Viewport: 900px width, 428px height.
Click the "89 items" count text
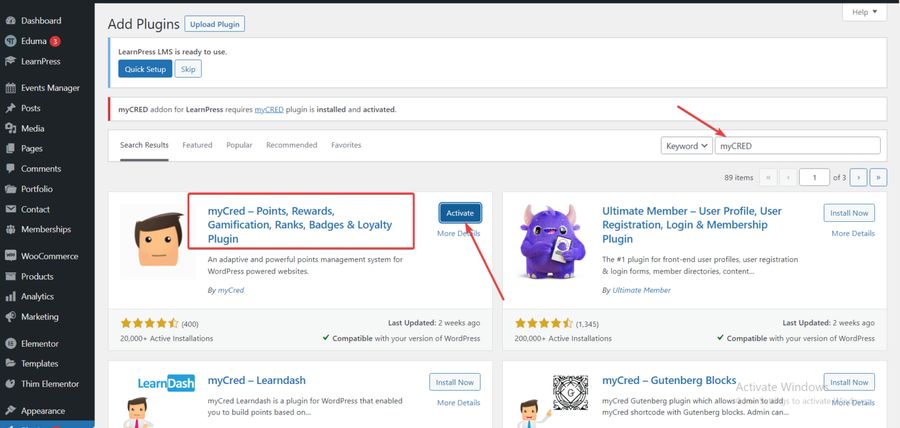coord(739,178)
